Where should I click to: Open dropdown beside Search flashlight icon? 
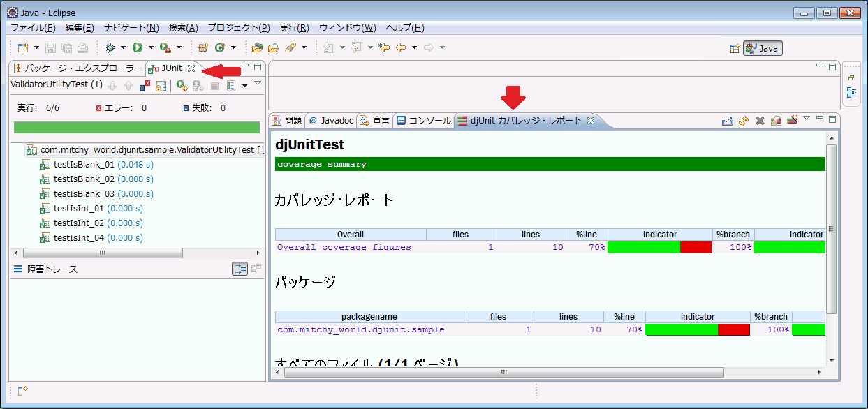click(x=304, y=47)
